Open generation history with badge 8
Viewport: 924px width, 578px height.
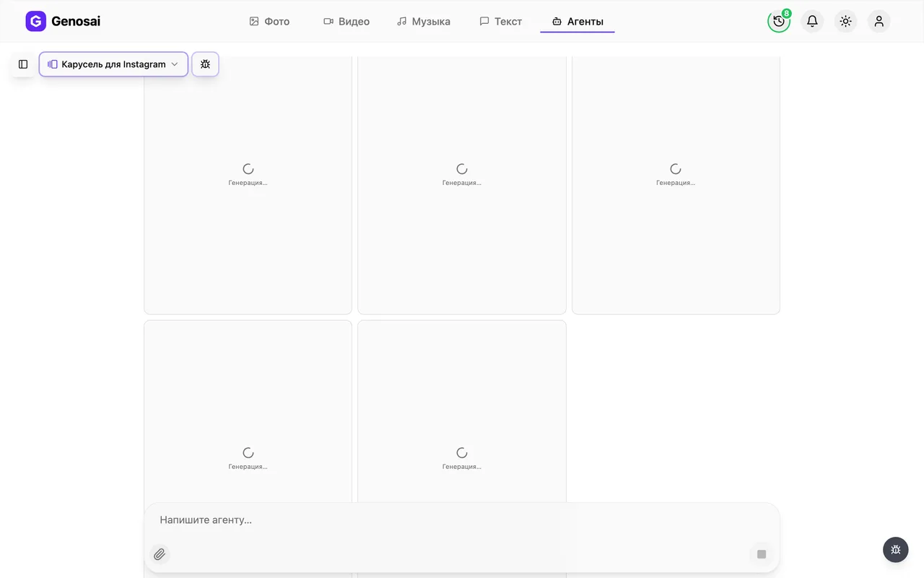click(779, 21)
